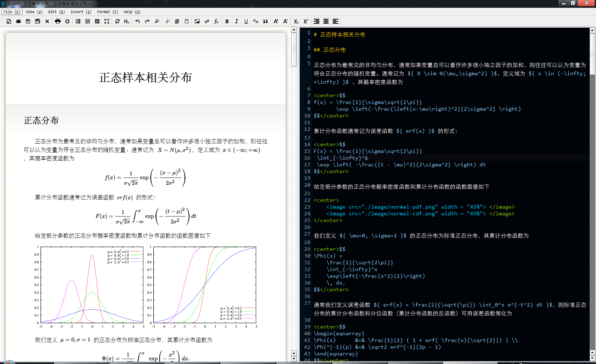596x364 pixels.
Task: Insert inline code markup
Action: [x=256, y=21]
